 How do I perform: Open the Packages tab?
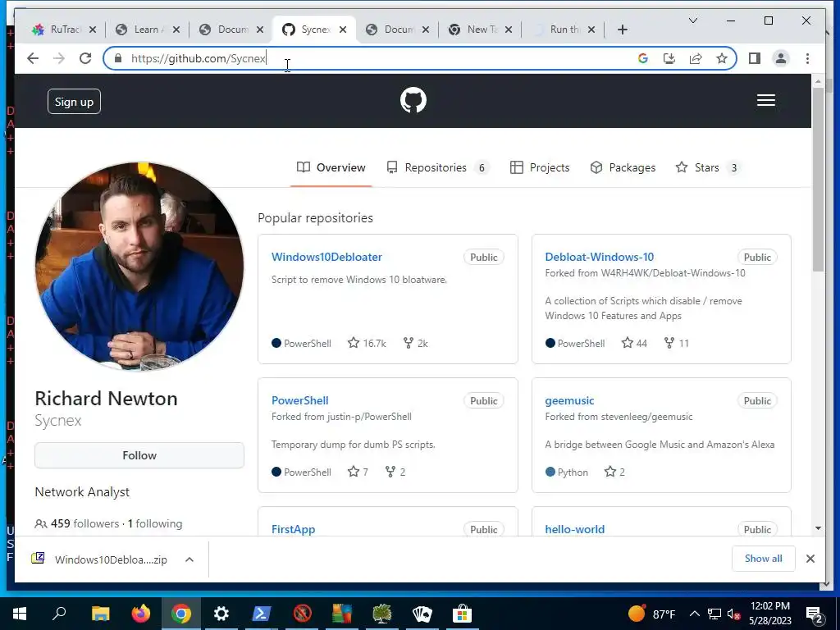pyautogui.click(x=623, y=167)
